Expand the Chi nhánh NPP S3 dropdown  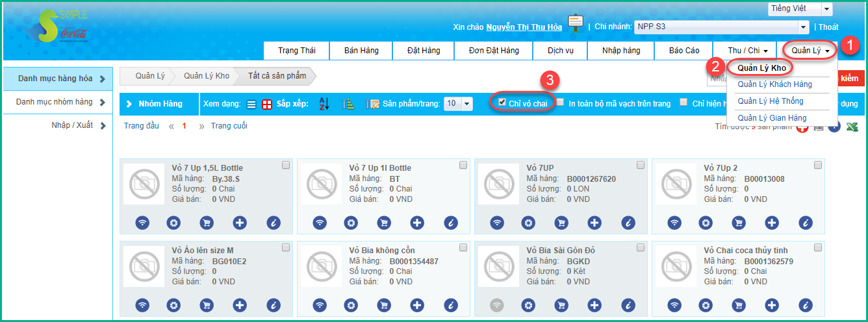[803, 27]
